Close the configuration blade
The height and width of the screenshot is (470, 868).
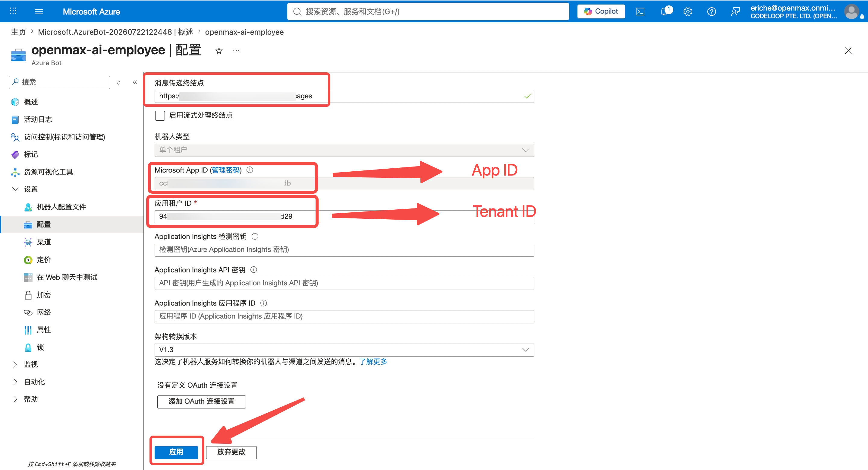848,51
